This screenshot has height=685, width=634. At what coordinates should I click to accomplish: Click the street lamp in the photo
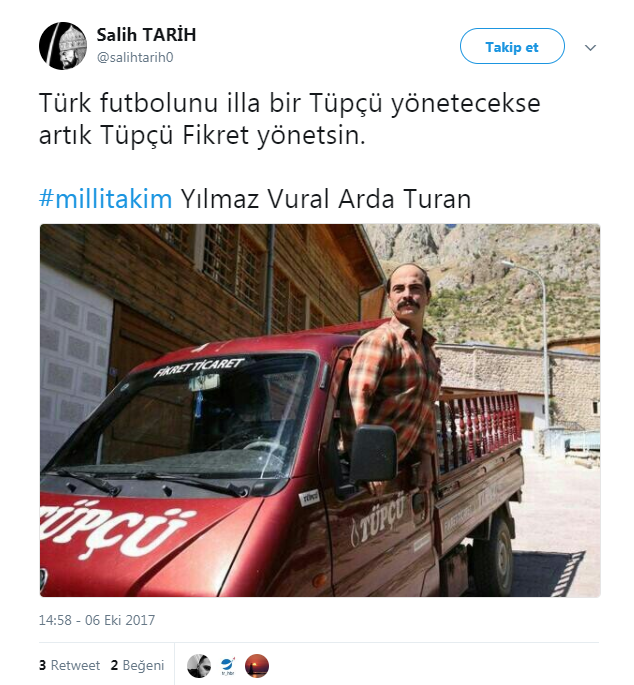532,341
